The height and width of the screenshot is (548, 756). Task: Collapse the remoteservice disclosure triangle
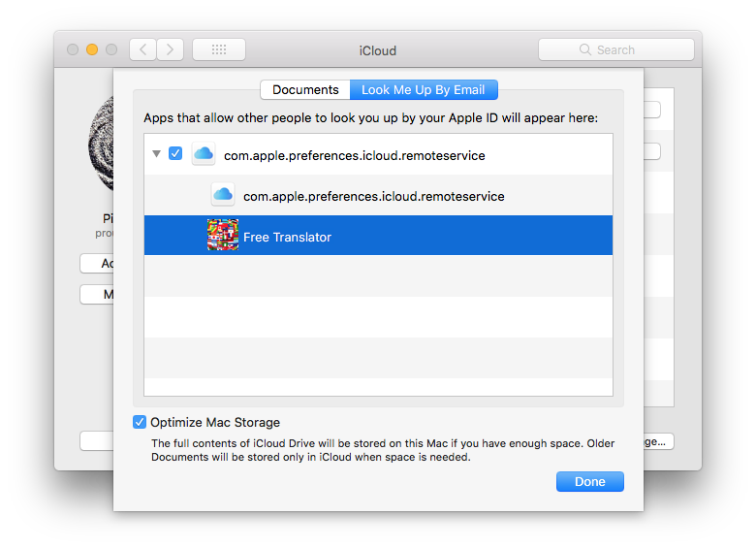click(156, 154)
